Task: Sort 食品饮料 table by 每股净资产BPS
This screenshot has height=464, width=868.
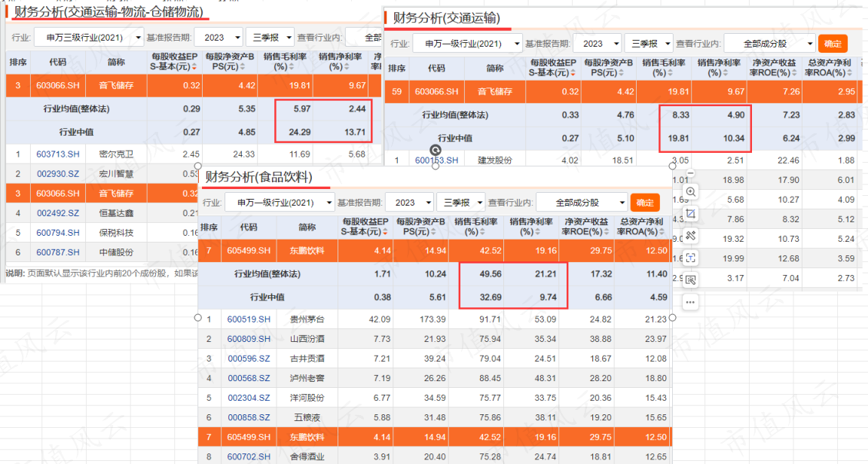Action: [435, 232]
